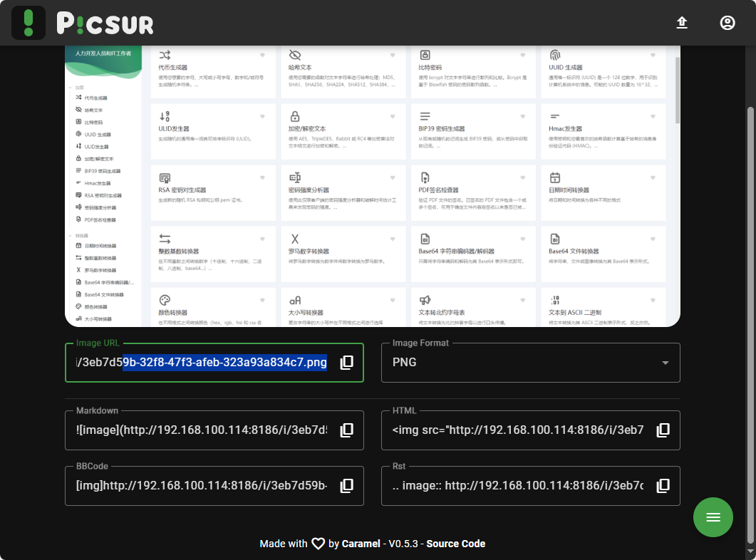This screenshot has width=756, height=560.
Task: Click the Picsur logo in the header
Action: [83, 23]
